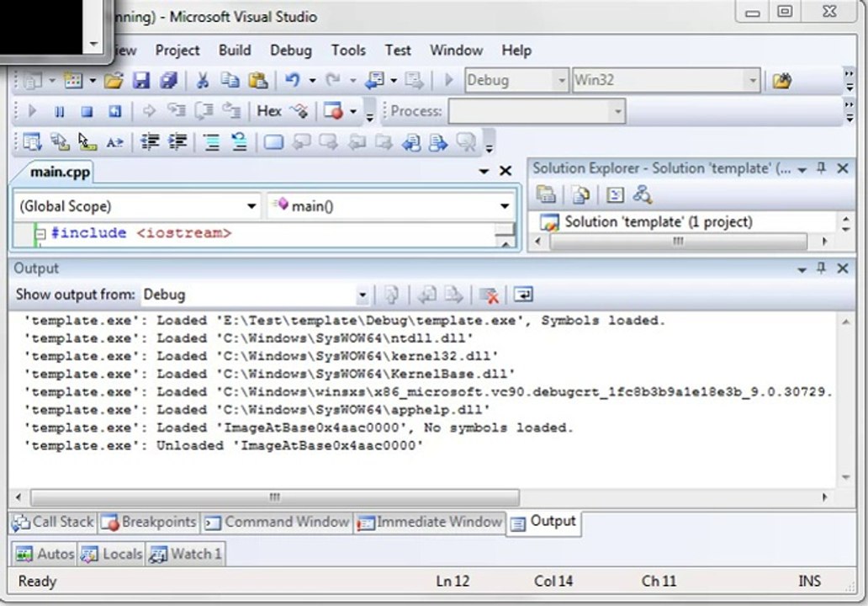Click Find in Files toolbar icon
Image resolution: width=868 pixels, height=606 pixels.
tap(781, 81)
